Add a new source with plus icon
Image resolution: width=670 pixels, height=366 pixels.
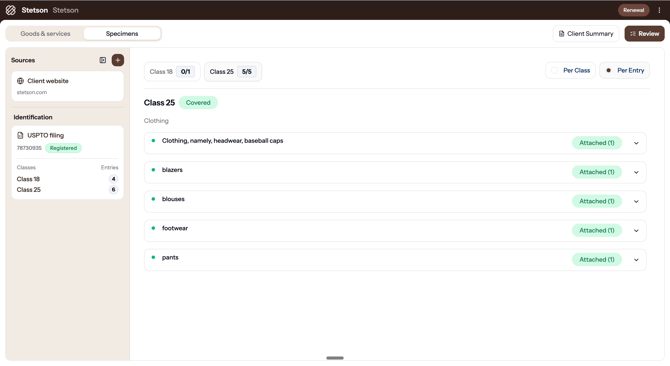point(118,60)
